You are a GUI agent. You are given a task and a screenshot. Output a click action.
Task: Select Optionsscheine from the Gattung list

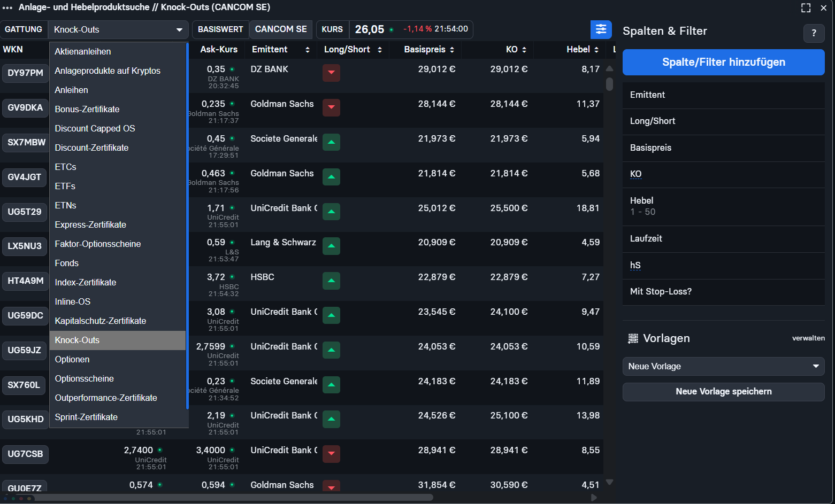click(x=84, y=378)
